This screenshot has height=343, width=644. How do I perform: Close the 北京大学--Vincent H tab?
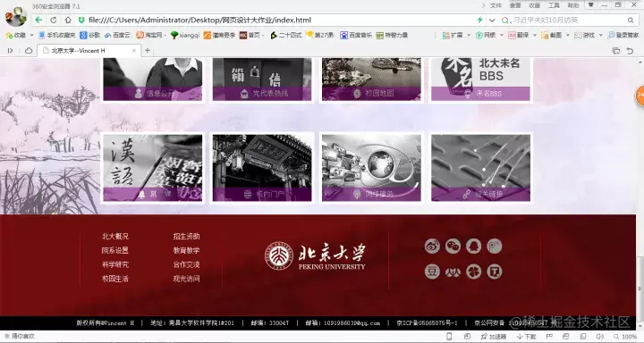134,50
